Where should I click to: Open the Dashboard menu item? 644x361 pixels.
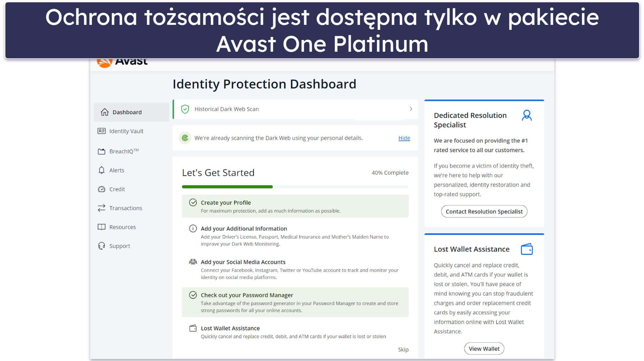pyautogui.click(x=132, y=112)
